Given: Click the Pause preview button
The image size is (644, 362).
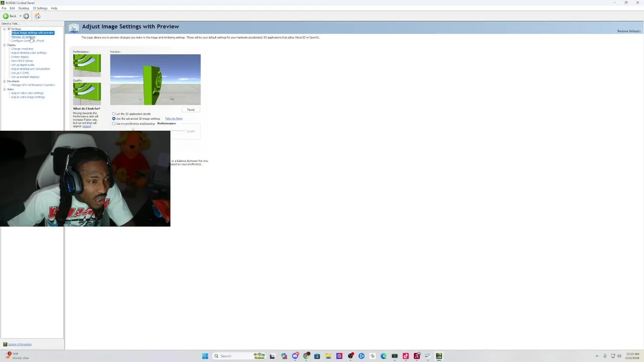Looking at the screenshot, I should click(x=191, y=110).
